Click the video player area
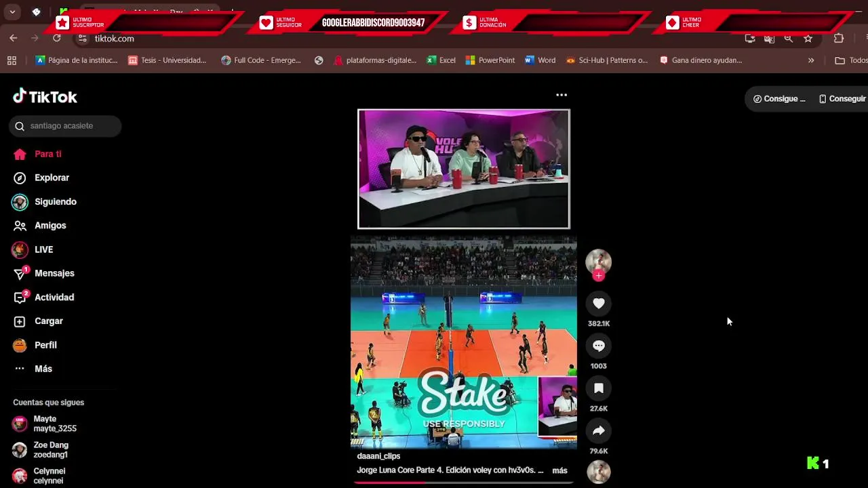Image resolution: width=868 pixels, height=488 pixels. 464,278
